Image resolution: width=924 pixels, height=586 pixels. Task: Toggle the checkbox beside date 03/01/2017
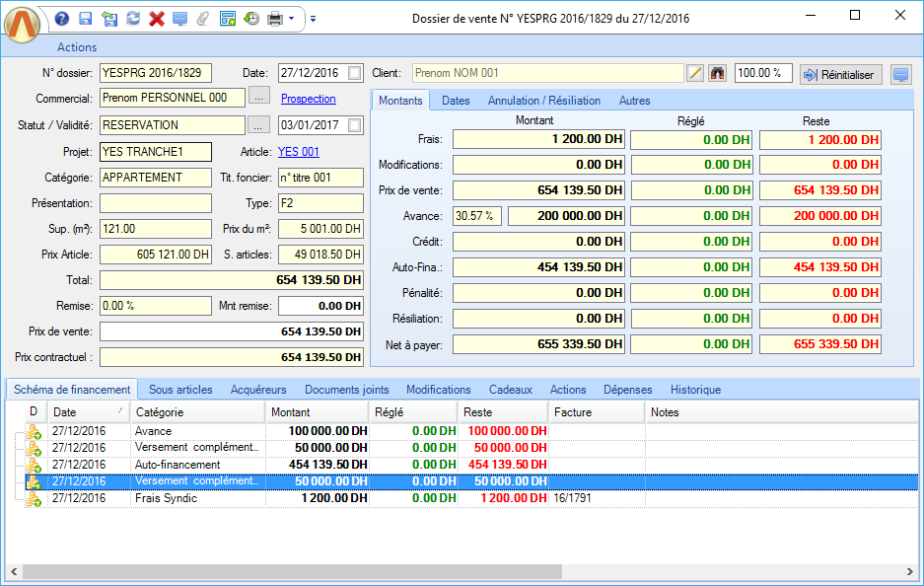click(355, 125)
